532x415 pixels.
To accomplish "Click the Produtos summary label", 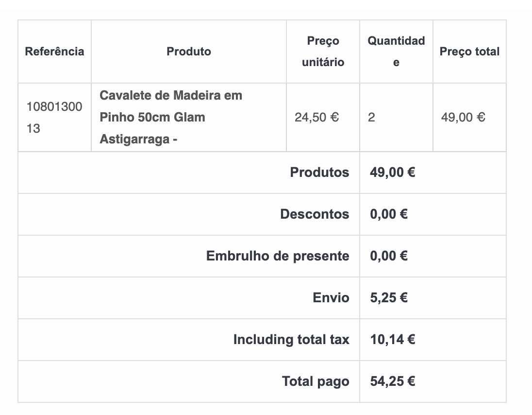I will [319, 173].
